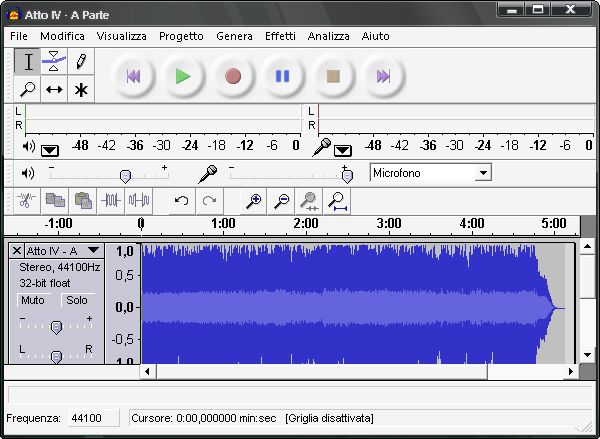Click the input volume slider handle
The width and height of the screenshot is (600, 439).
coord(347,176)
